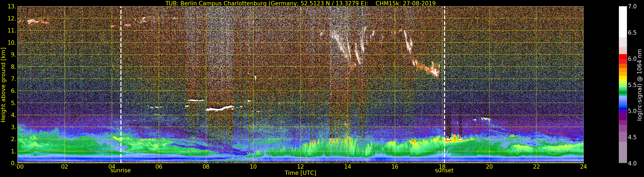Select the '6.' height axis tick label
The image size is (644, 177).
coord(13,91)
